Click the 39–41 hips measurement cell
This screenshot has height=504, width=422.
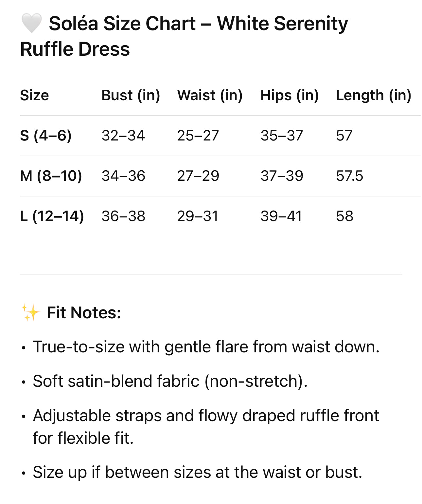click(x=281, y=216)
